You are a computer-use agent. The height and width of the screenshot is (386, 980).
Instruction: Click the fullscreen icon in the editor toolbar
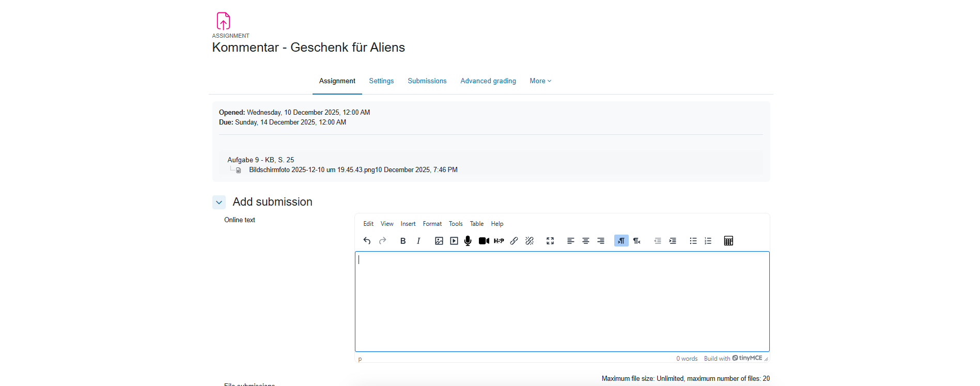click(x=550, y=241)
